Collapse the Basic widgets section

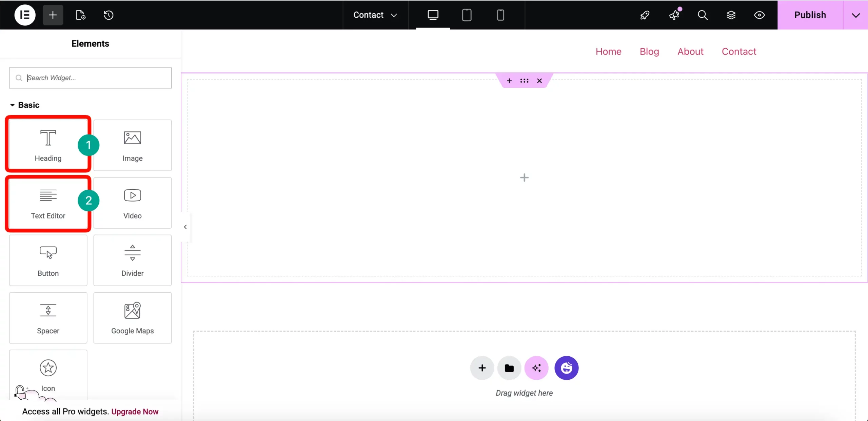click(12, 105)
